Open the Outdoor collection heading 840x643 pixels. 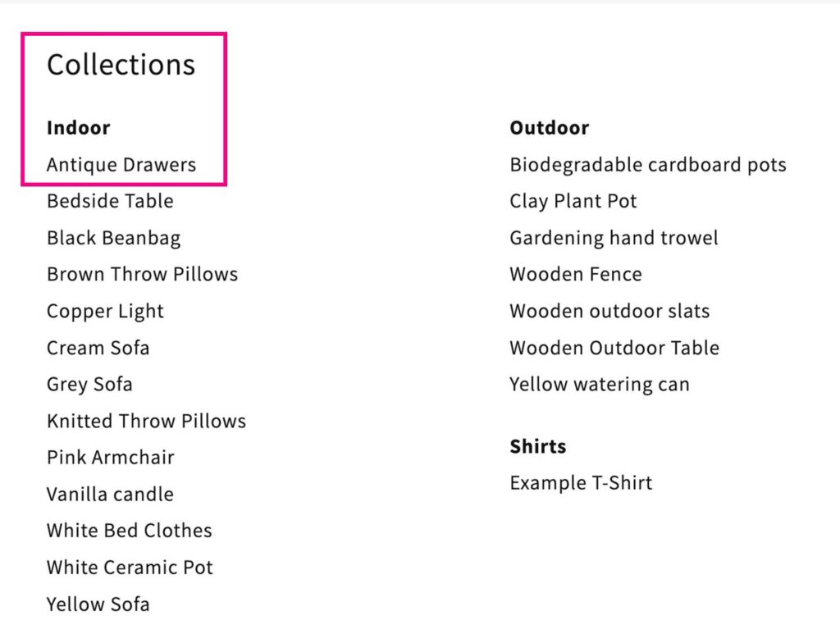tap(549, 128)
